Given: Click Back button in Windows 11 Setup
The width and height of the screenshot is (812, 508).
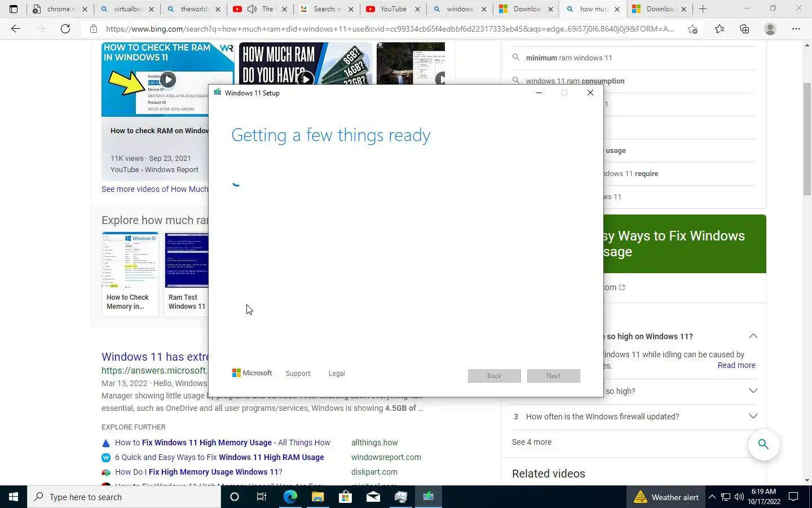Looking at the screenshot, I should point(494,376).
